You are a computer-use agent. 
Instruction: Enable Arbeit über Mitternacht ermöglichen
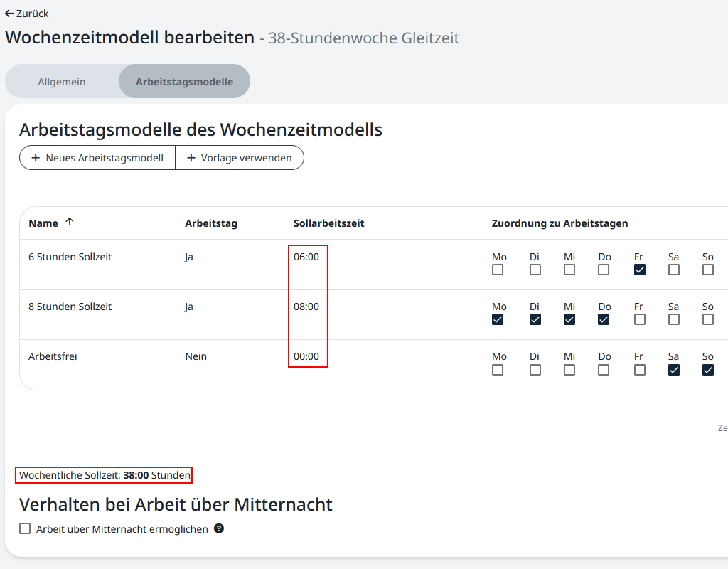click(25, 528)
